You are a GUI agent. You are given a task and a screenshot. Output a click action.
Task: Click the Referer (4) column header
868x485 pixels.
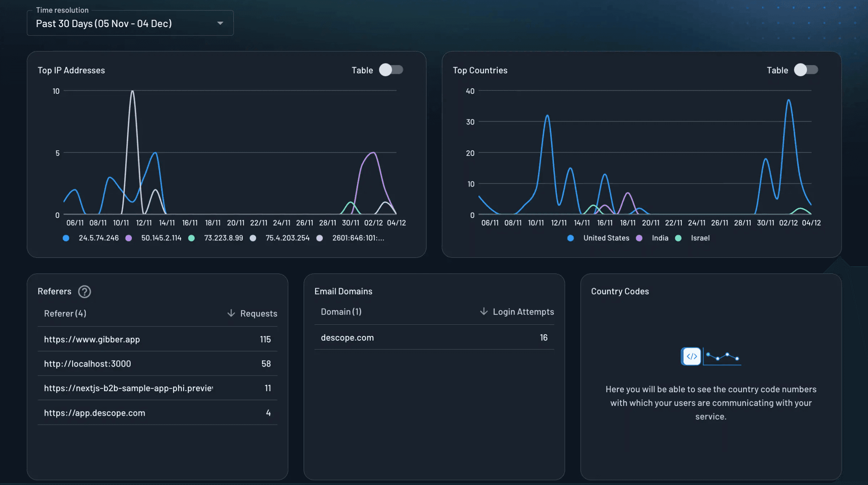coord(65,313)
